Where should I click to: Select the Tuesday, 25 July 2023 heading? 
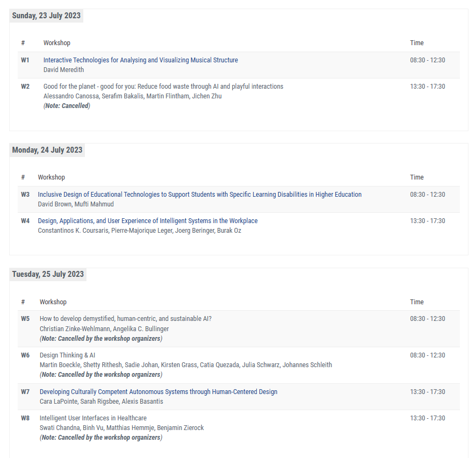pyautogui.click(x=48, y=274)
